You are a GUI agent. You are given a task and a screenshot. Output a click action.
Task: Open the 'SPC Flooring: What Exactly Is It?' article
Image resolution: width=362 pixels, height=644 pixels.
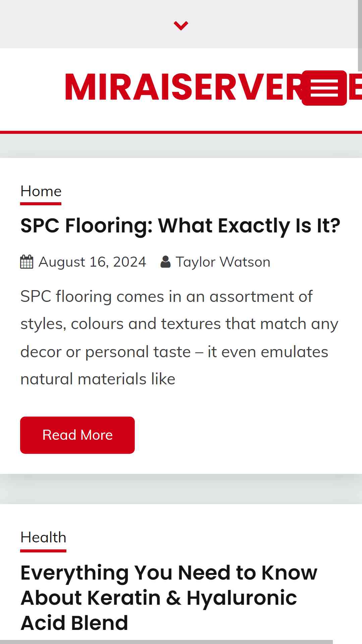pos(180,225)
